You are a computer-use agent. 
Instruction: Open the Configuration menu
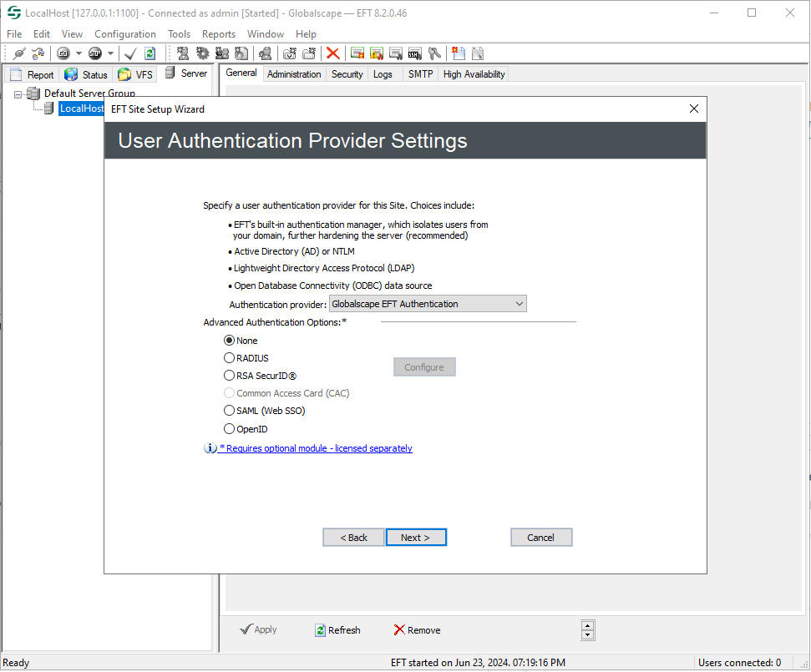(125, 34)
